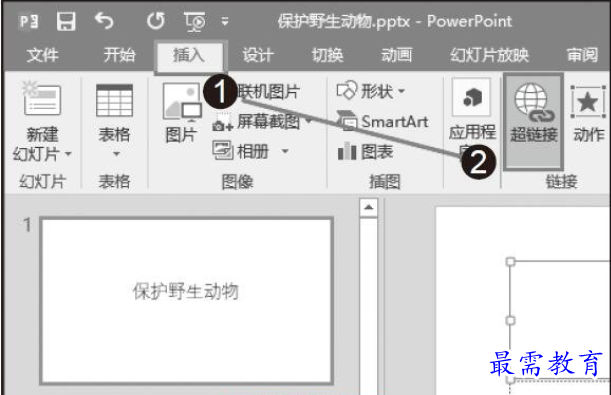Go to the 幻灯片放映 tab

489,55
